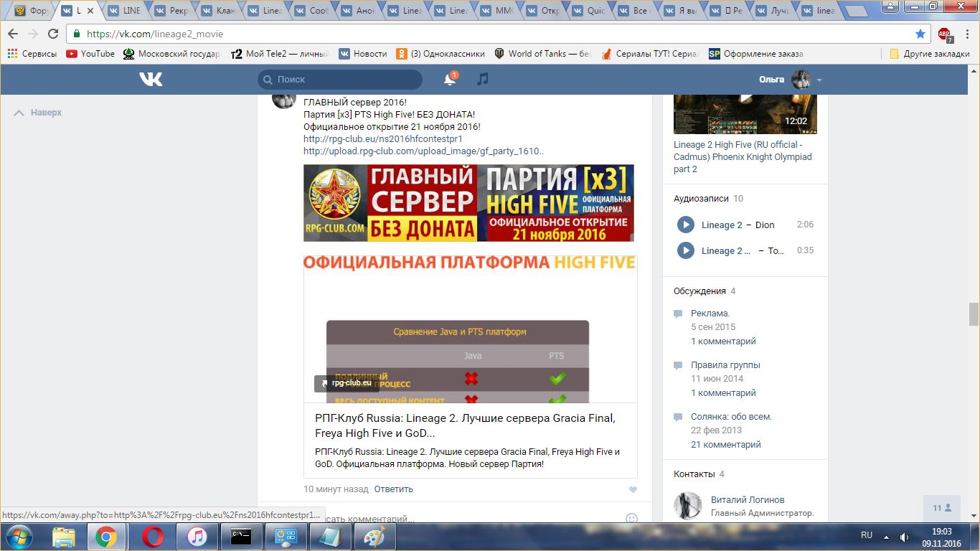This screenshot has width=980, height=551.
Task: Open the VK music player icon
Action: click(483, 79)
